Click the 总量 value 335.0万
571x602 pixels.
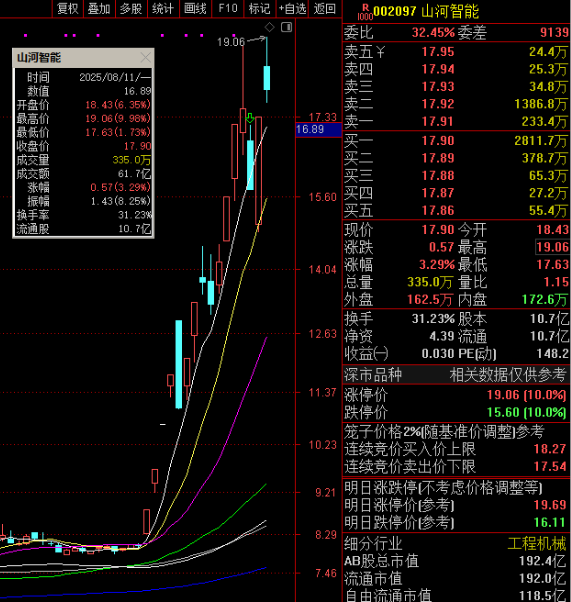430,282
